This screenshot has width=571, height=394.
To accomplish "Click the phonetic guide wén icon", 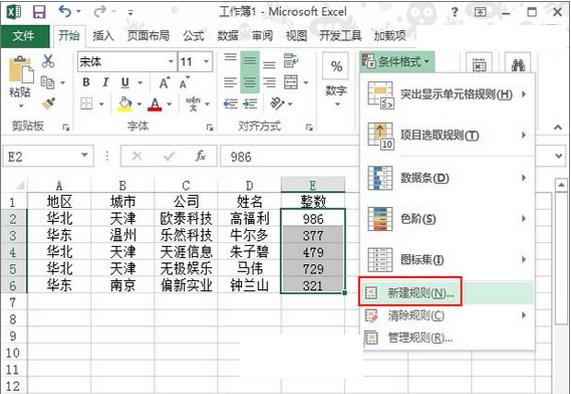I will tap(193, 104).
